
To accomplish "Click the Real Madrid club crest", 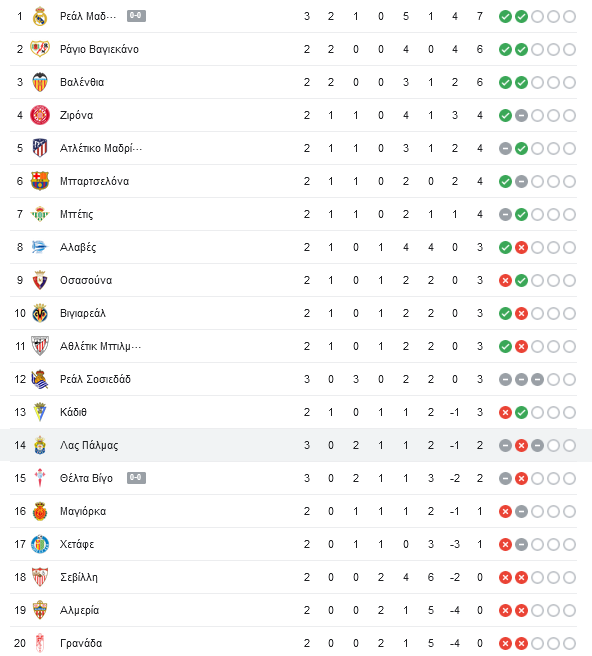I will [x=40, y=16].
